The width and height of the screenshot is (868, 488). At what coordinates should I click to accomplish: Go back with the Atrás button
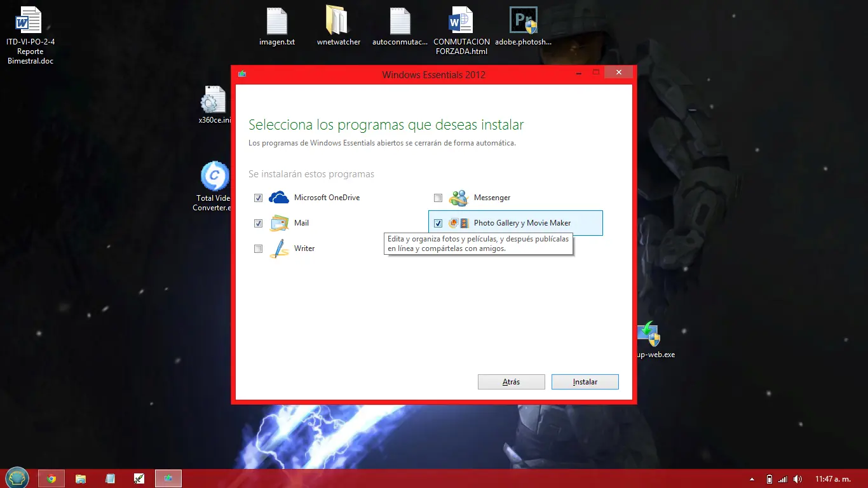point(512,382)
